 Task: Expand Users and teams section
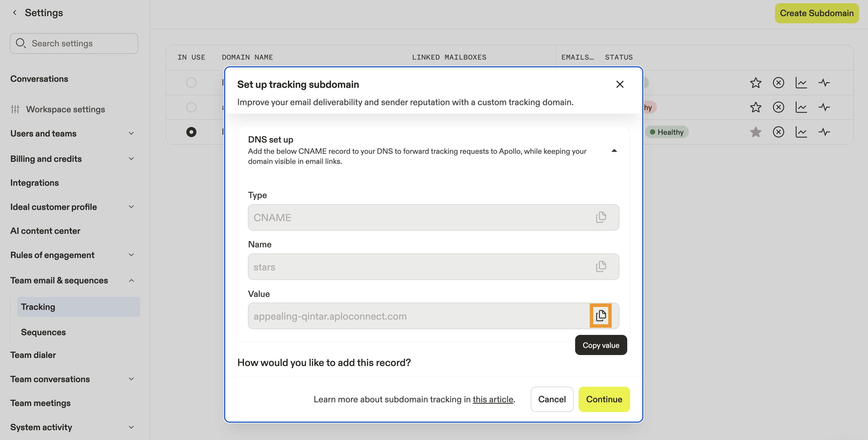pos(131,133)
